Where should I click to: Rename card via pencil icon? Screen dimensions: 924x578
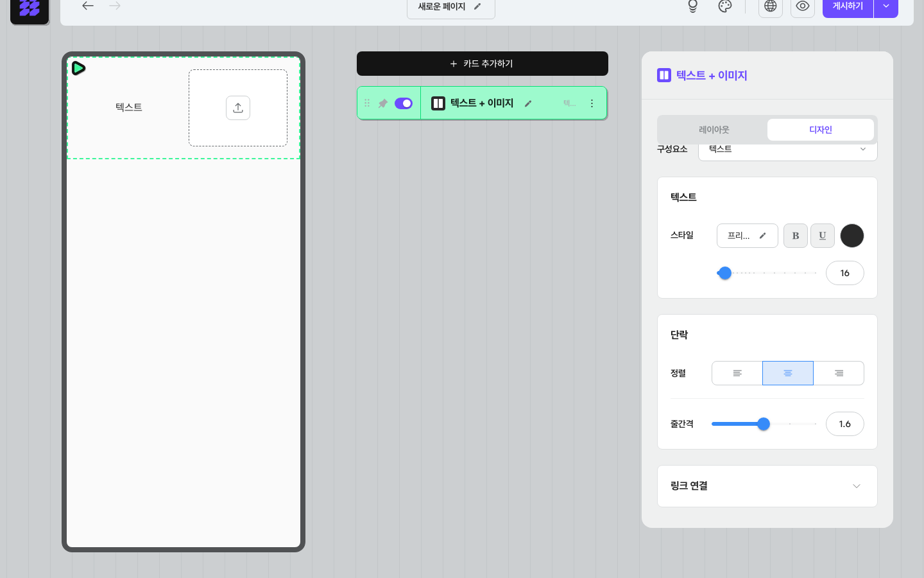(528, 103)
